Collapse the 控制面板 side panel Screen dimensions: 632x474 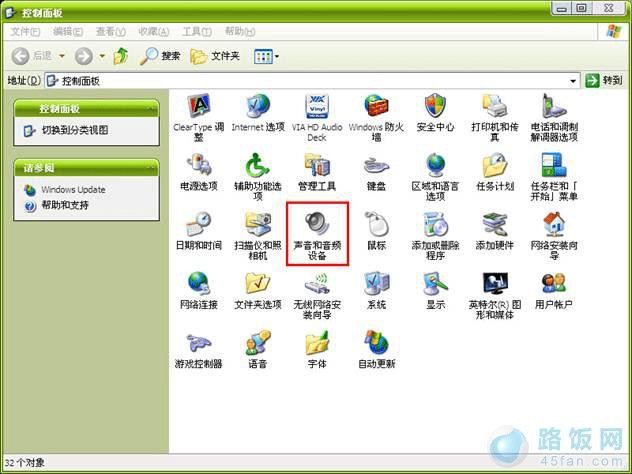151,109
